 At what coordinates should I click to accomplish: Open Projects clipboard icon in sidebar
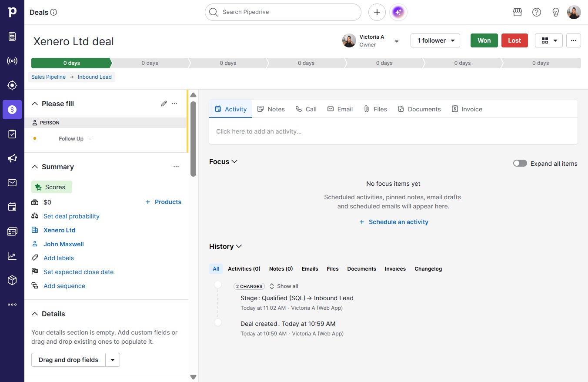12,134
